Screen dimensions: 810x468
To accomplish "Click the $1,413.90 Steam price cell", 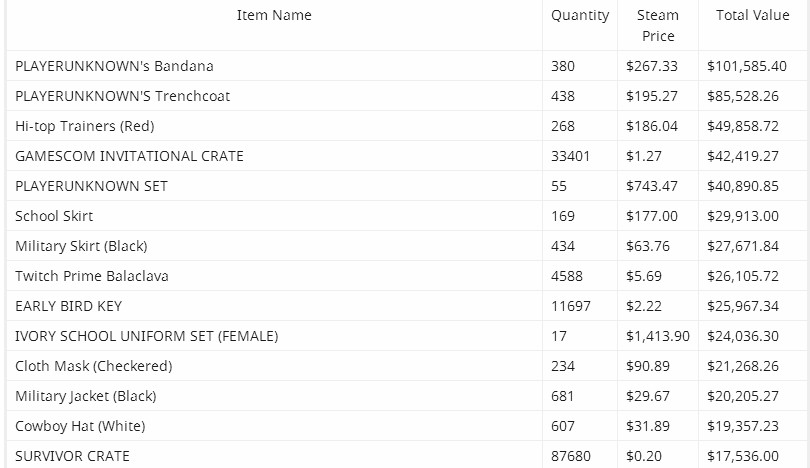I will coord(657,336).
